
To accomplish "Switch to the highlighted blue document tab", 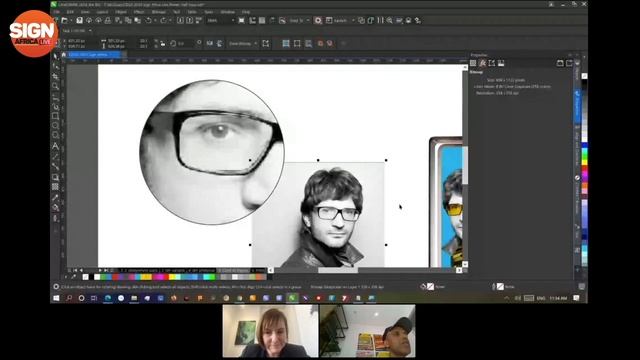I will point(94,54).
